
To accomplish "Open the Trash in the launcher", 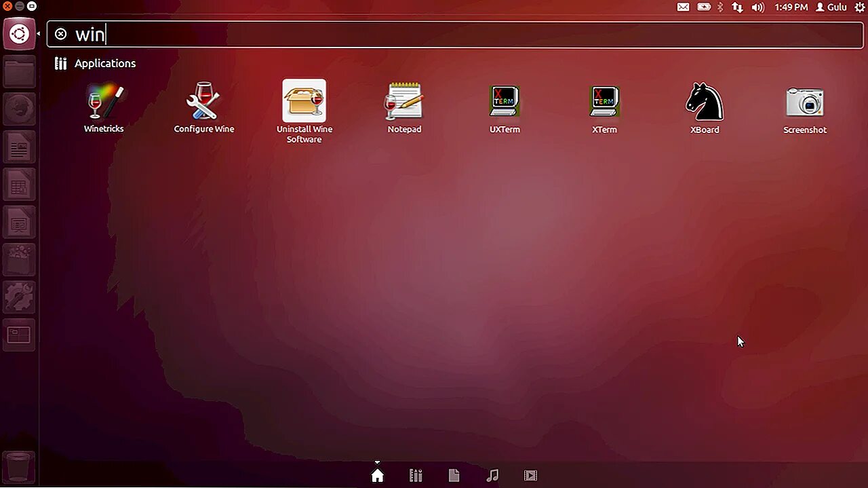I will click(19, 467).
